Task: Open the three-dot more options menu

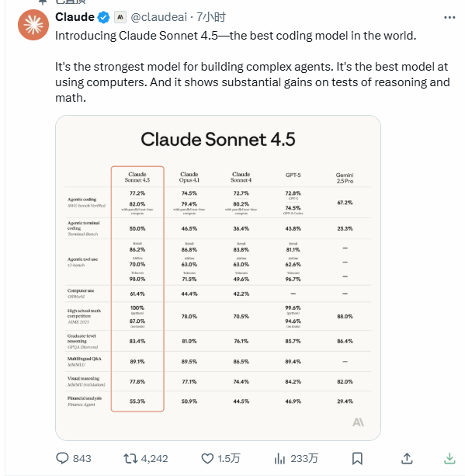Action: pyautogui.click(x=449, y=18)
